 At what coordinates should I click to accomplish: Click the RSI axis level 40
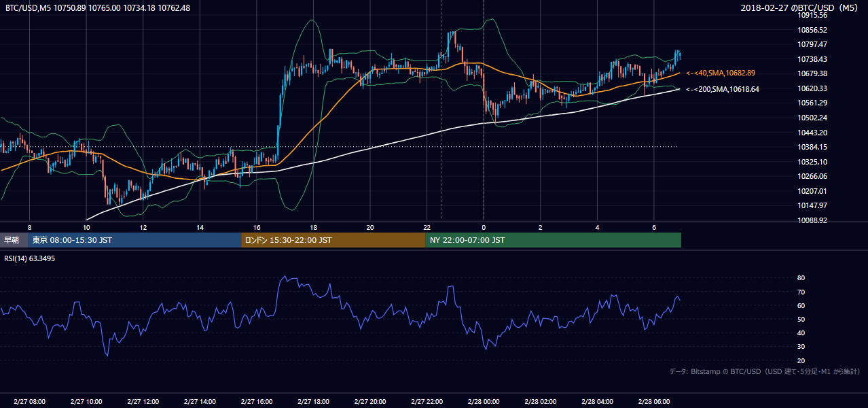click(801, 333)
